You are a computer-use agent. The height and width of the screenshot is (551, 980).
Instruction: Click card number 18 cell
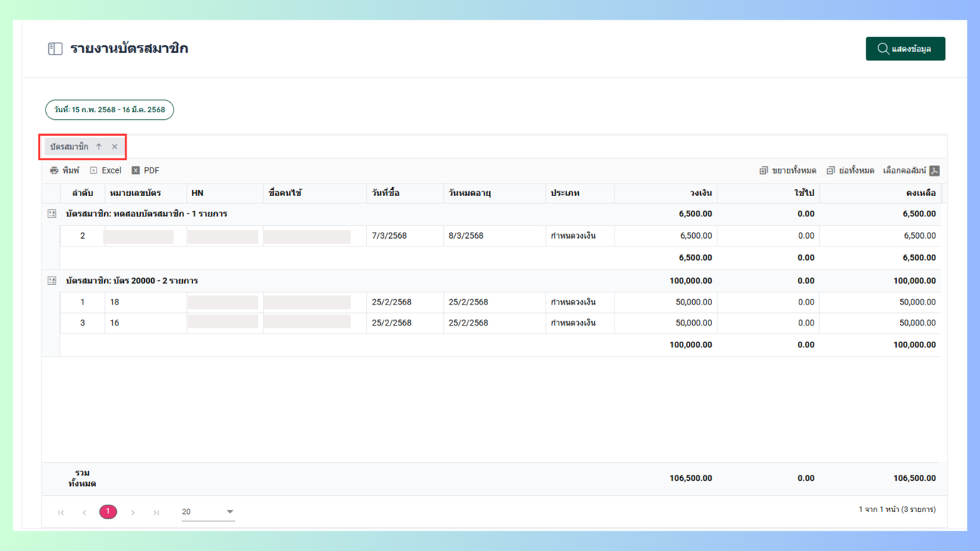(x=146, y=302)
